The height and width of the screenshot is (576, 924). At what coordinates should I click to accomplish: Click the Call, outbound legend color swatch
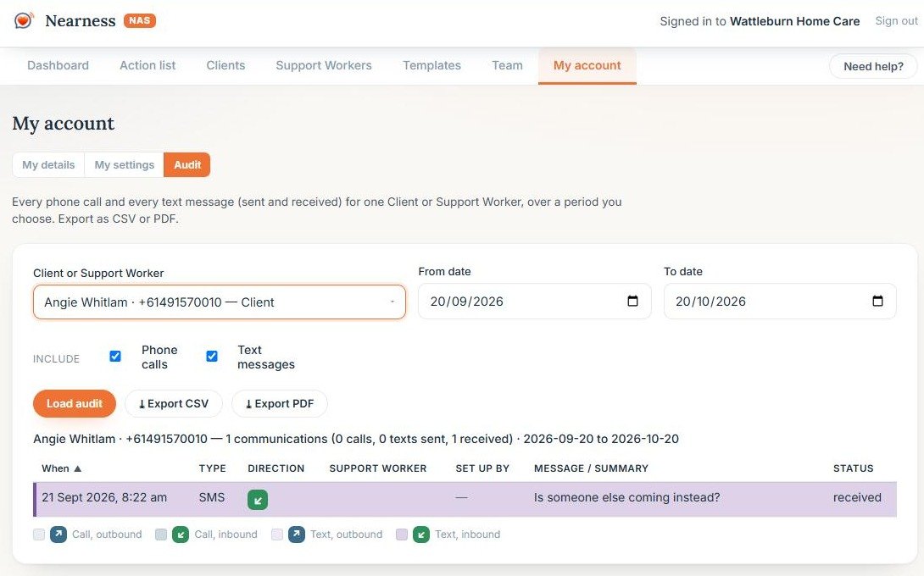(x=39, y=534)
